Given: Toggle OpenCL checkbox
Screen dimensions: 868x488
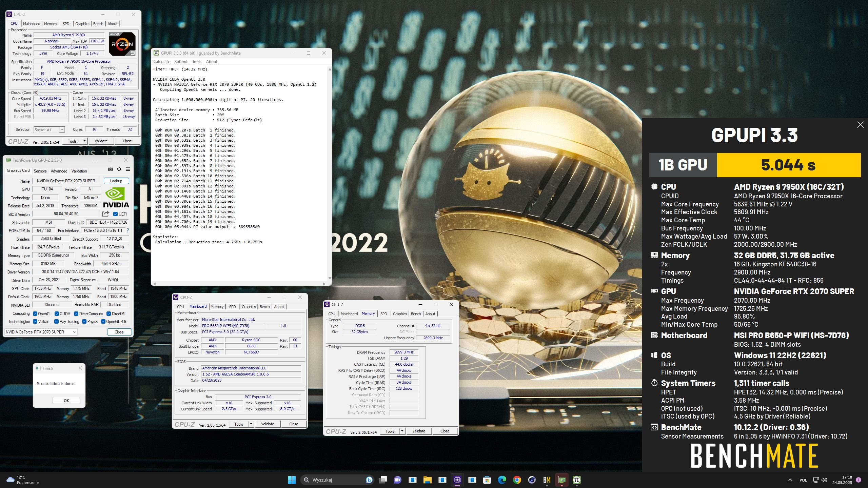Looking at the screenshot, I should [35, 314].
